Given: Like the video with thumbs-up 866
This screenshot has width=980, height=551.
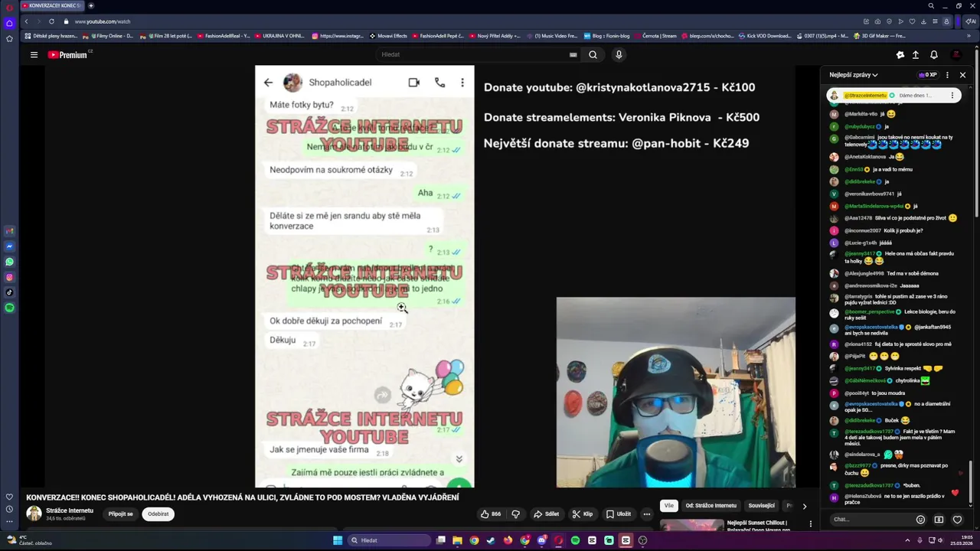Looking at the screenshot, I should tap(491, 514).
